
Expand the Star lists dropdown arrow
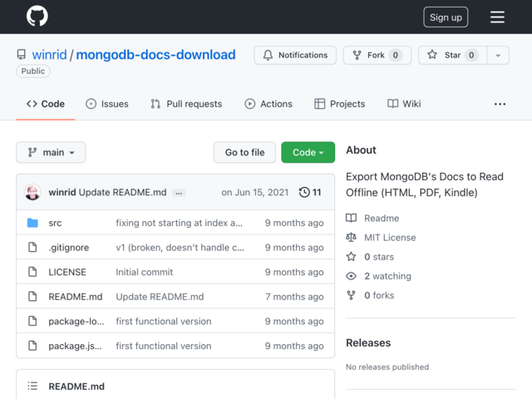pyautogui.click(x=498, y=56)
